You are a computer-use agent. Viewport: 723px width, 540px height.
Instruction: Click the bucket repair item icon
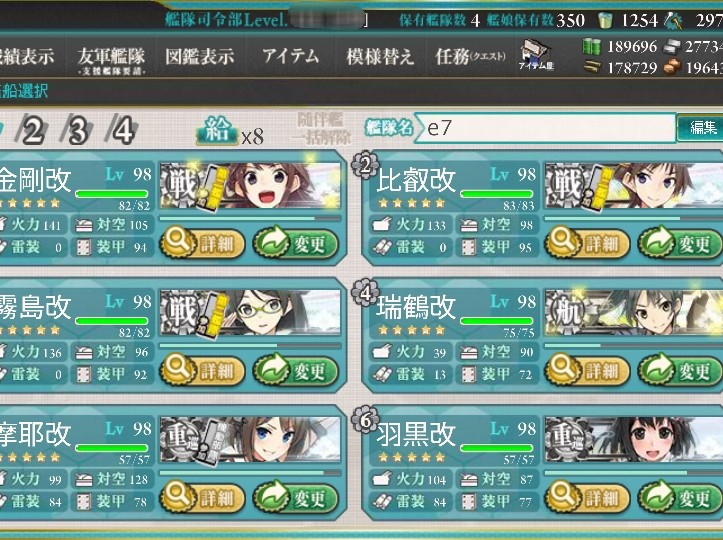[x=605, y=20]
